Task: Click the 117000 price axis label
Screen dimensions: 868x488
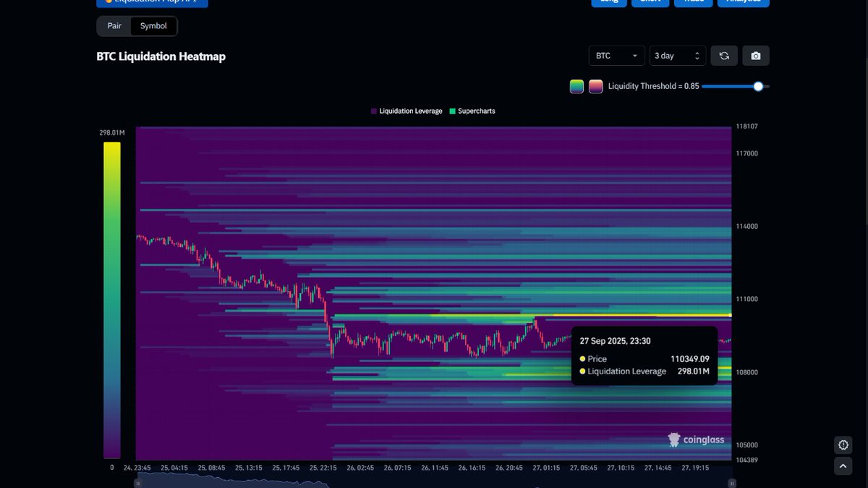Action: coord(748,153)
